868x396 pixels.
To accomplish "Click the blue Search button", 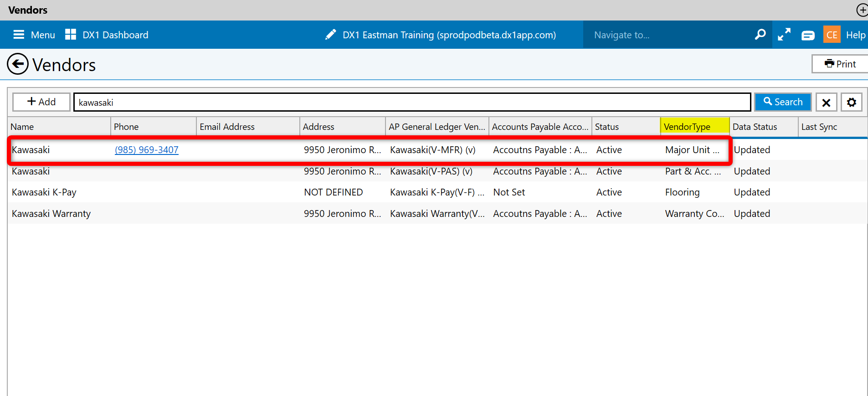I will coord(783,102).
